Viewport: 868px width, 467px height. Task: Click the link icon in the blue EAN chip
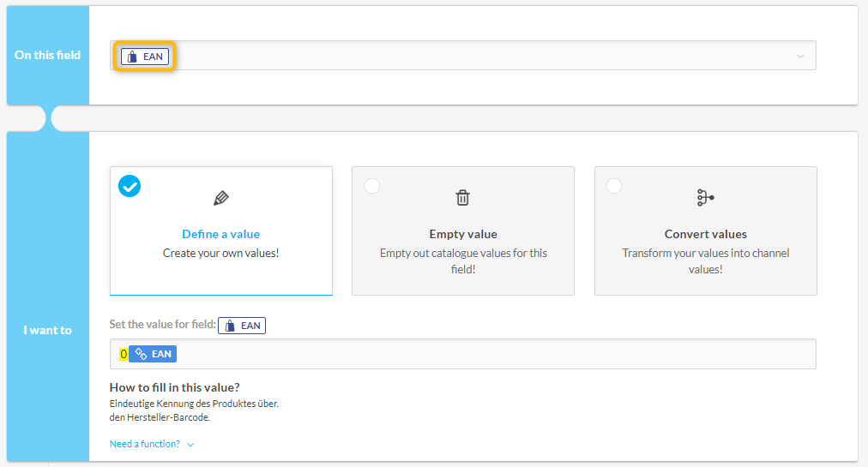[x=142, y=354]
